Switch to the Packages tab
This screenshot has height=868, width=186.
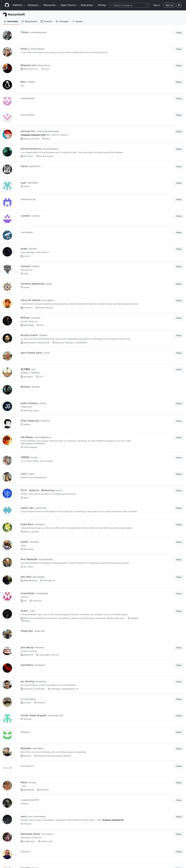click(x=62, y=21)
